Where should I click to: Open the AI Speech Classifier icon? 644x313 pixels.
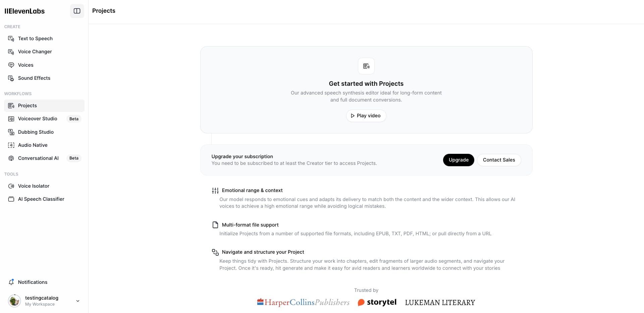tap(11, 199)
